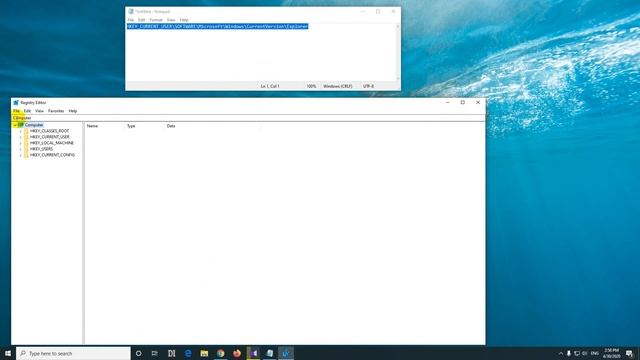Open Notepad's Help menu
640x360 pixels.
[184, 20]
